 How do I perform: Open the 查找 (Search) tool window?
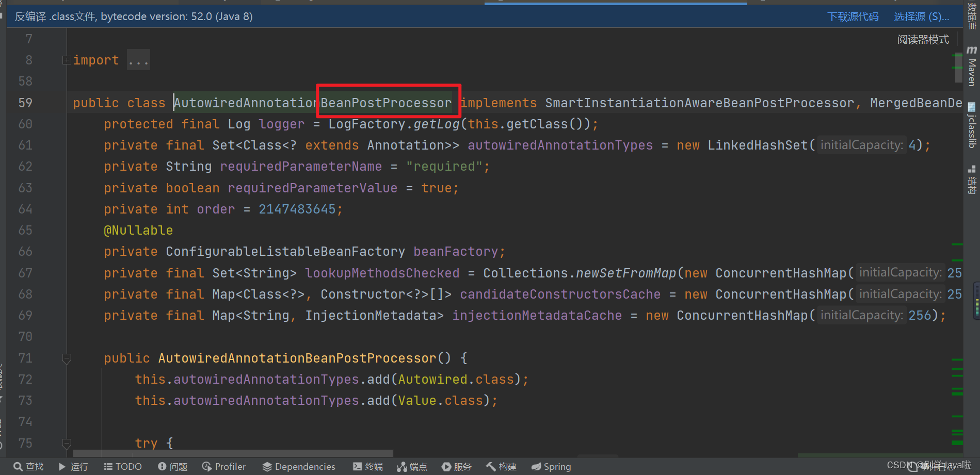pos(28,466)
